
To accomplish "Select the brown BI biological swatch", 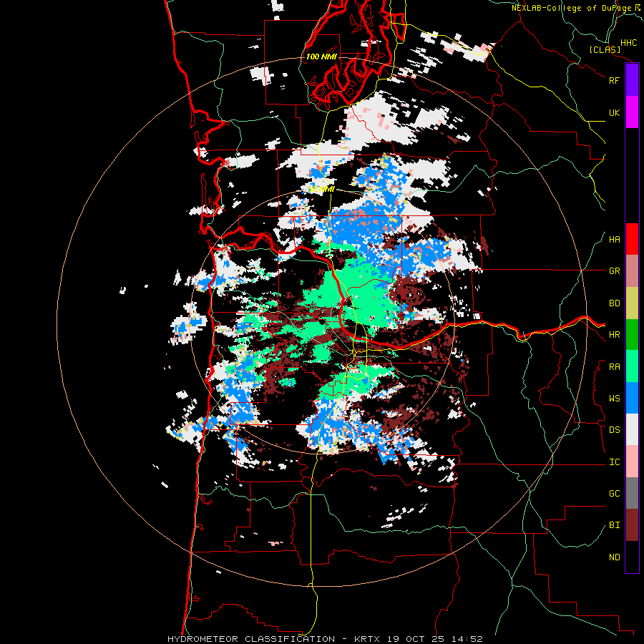I will pyautogui.click(x=632, y=525).
